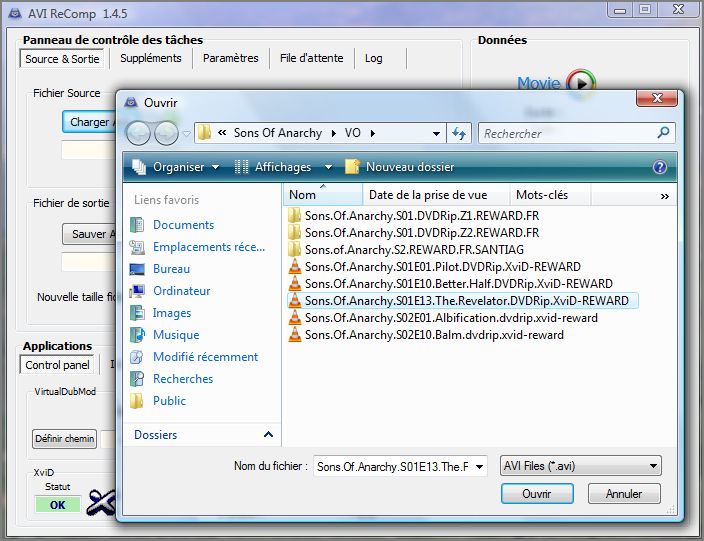Click the Bureau desktop icon
This screenshot has width=704, height=541.
[136, 269]
